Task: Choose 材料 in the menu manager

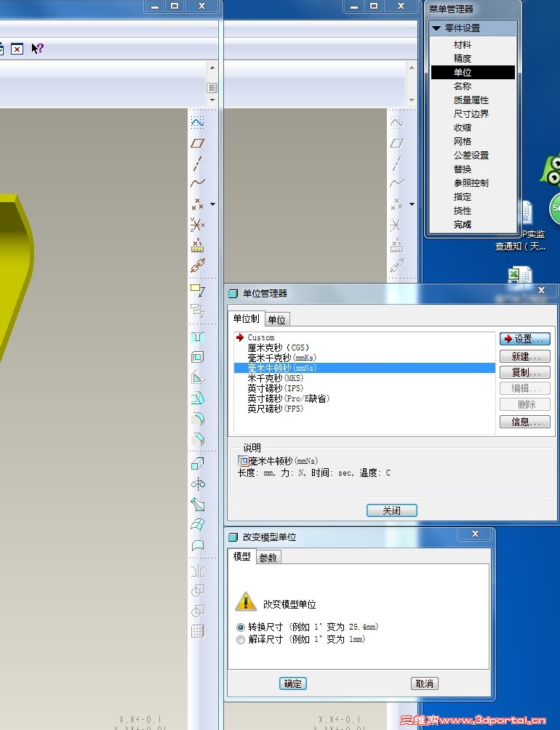Action: point(463,44)
